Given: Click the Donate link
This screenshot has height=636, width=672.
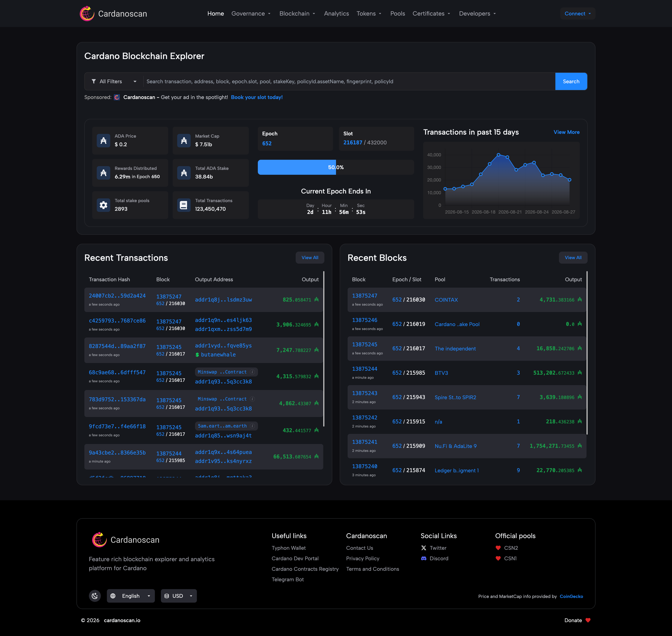Looking at the screenshot, I should click(573, 620).
